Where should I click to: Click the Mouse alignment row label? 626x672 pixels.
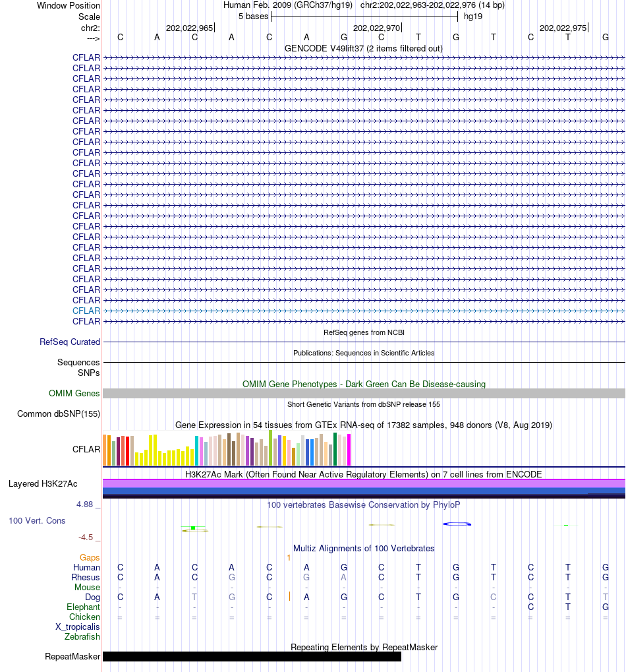click(88, 587)
